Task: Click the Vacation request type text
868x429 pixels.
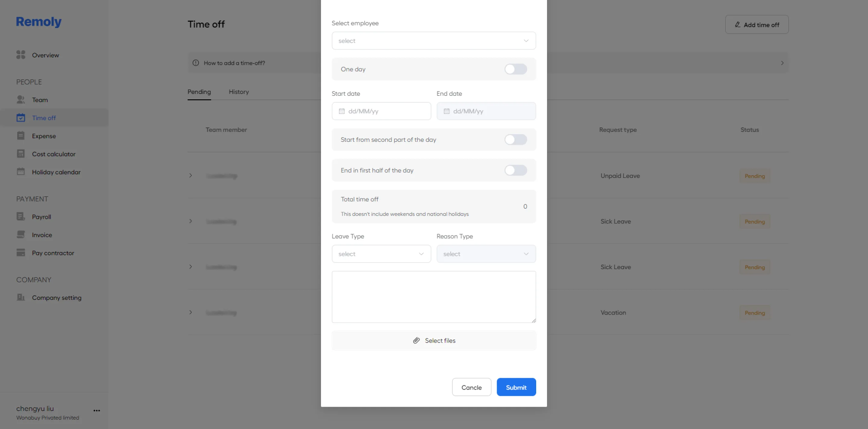Action: (x=613, y=312)
